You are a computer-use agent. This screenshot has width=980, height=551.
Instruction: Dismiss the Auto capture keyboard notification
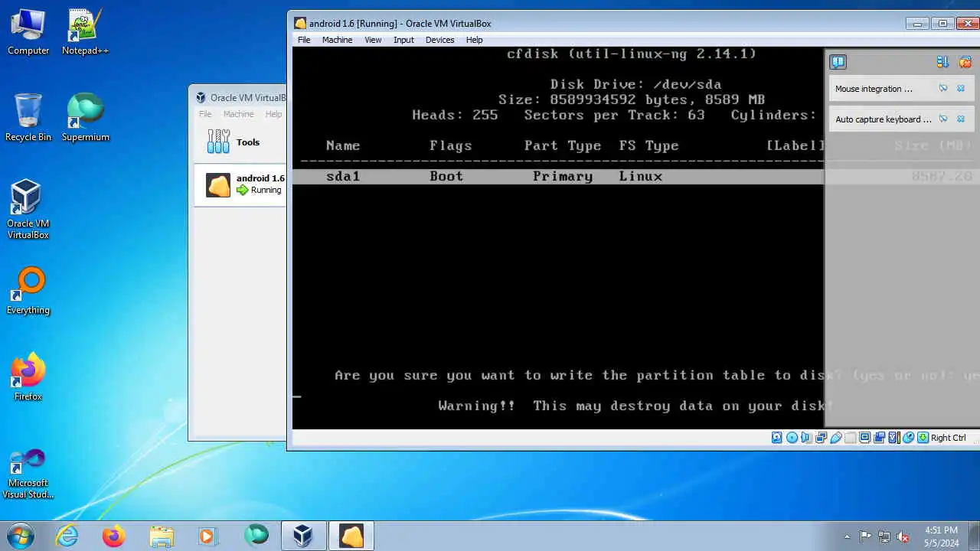coord(962,119)
